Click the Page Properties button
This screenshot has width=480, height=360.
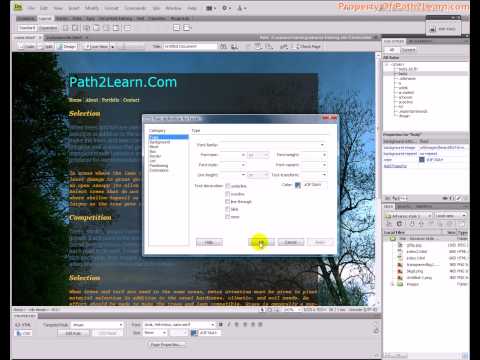pos(166,344)
